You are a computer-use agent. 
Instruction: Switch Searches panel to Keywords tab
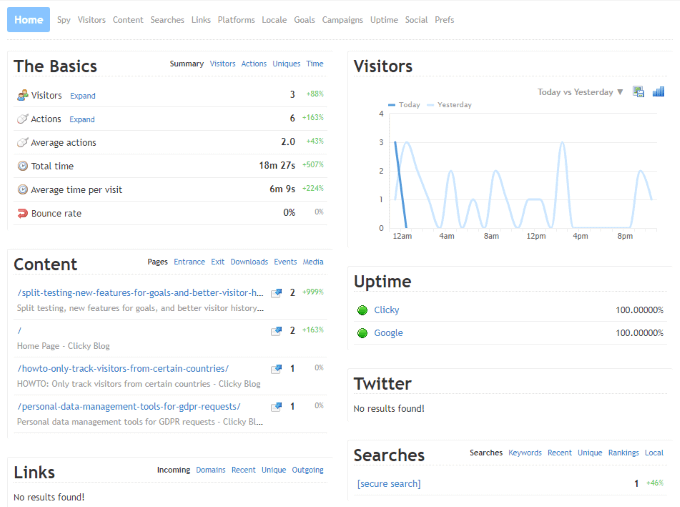click(525, 453)
